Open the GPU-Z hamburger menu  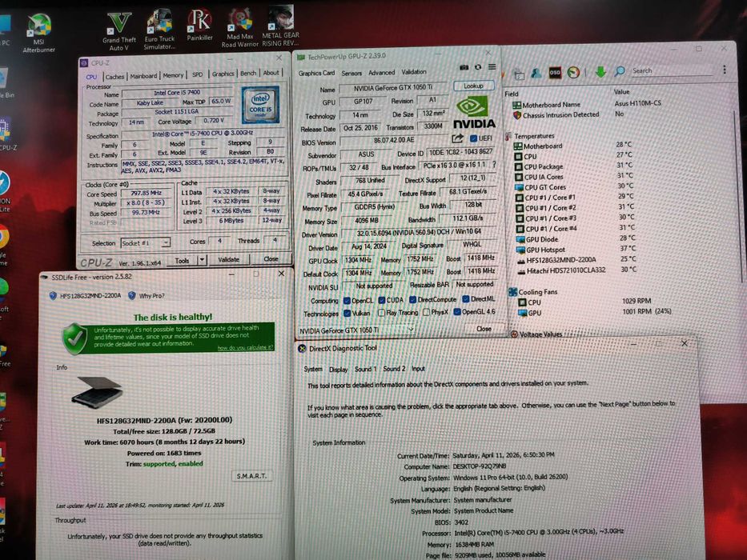click(492, 66)
